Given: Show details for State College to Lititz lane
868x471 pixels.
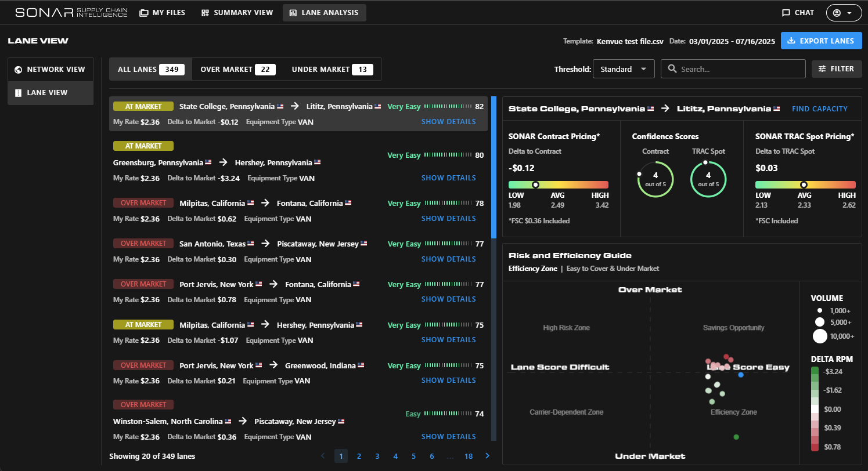Looking at the screenshot, I should click(x=448, y=122).
